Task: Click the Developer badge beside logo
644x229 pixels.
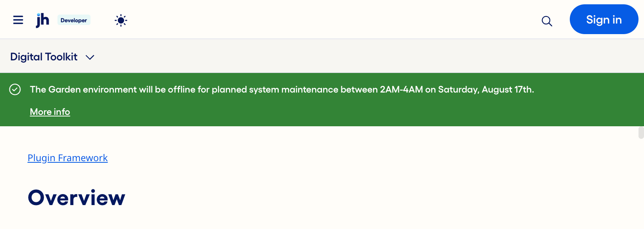Action: coord(74,20)
